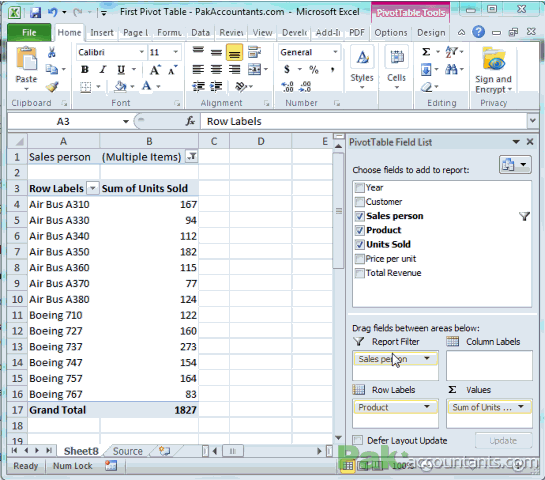
Task: Click the Orientation icon
Action: click(x=241, y=86)
